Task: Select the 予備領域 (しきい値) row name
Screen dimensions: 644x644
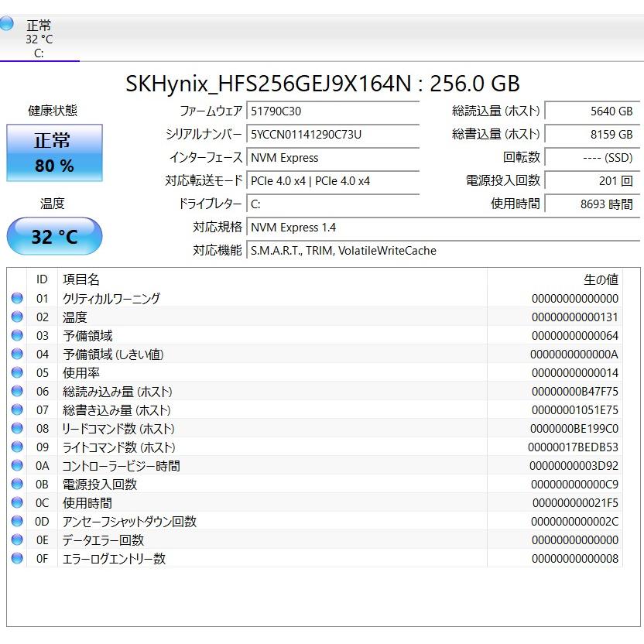Action: coord(113,355)
